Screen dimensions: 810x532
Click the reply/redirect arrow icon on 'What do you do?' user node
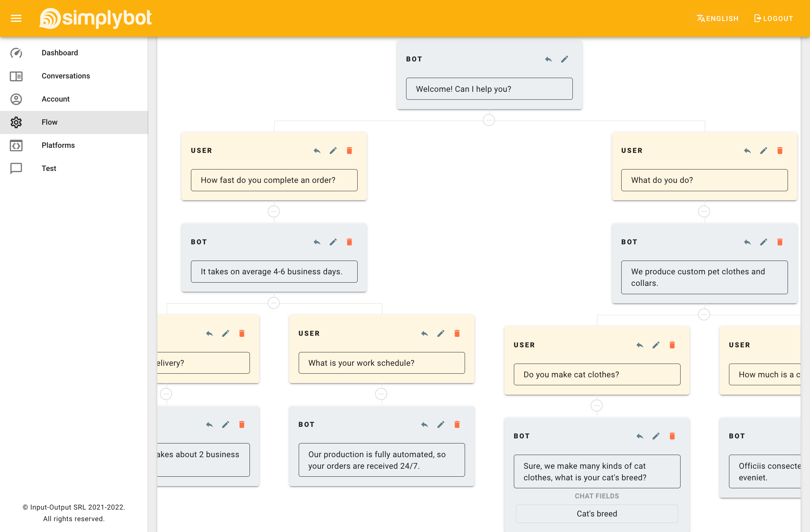[x=748, y=150]
